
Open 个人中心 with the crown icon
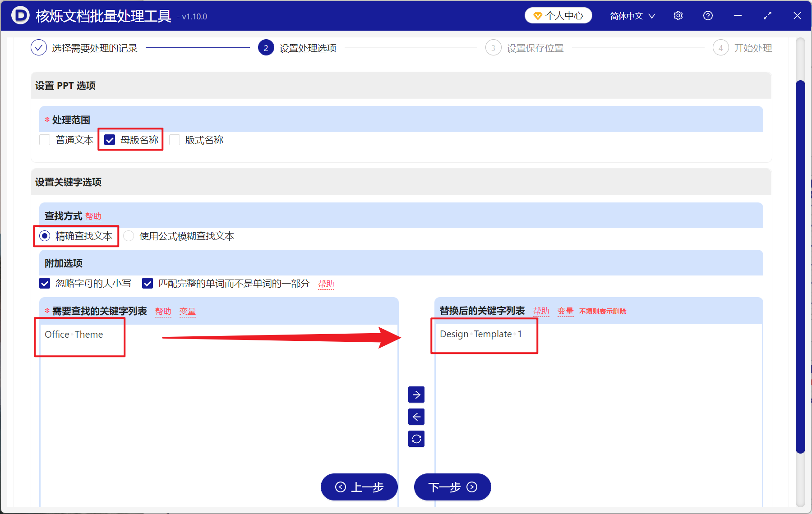558,15
